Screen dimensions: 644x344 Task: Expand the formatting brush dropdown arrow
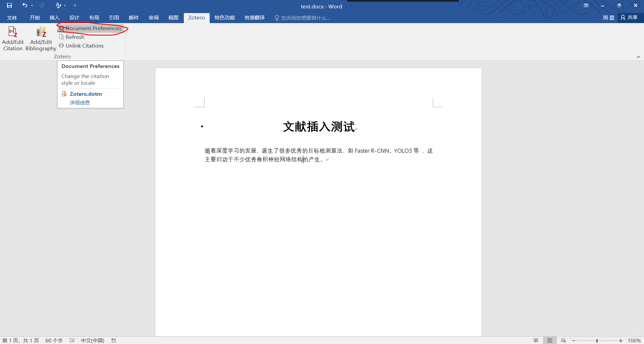[65, 5]
